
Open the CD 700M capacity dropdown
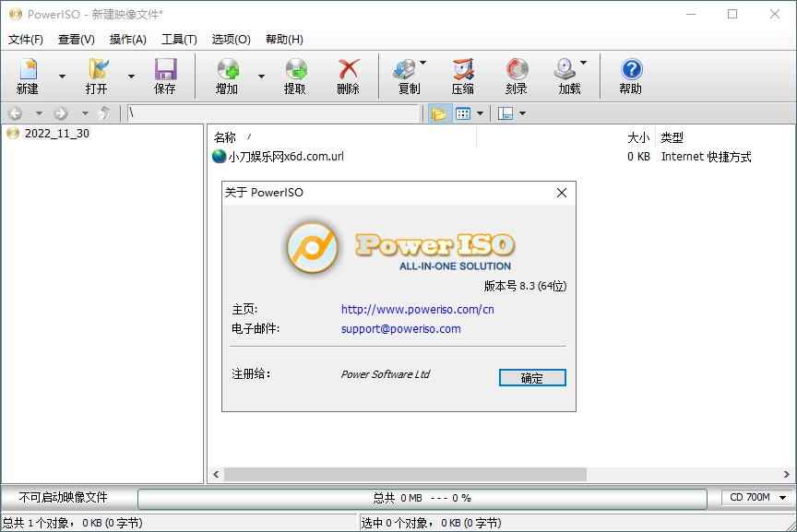(755, 497)
